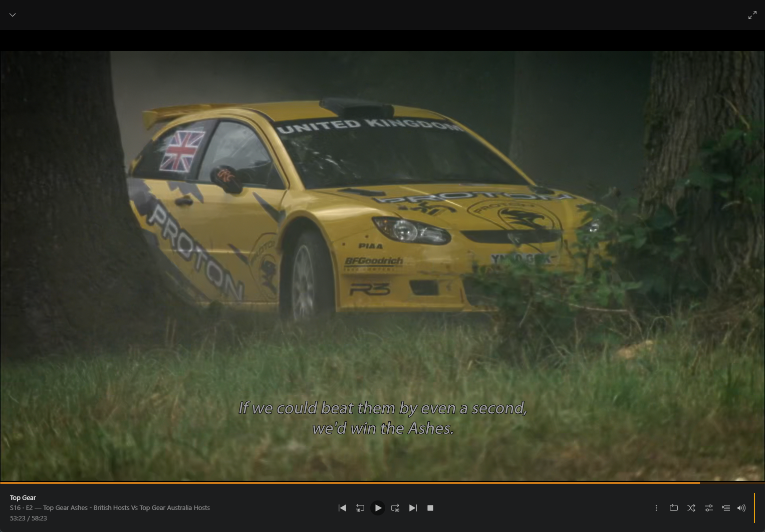Open the more options menu
Image resolution: width=765 pixels, height=532 pixels.
click(656, 508)
